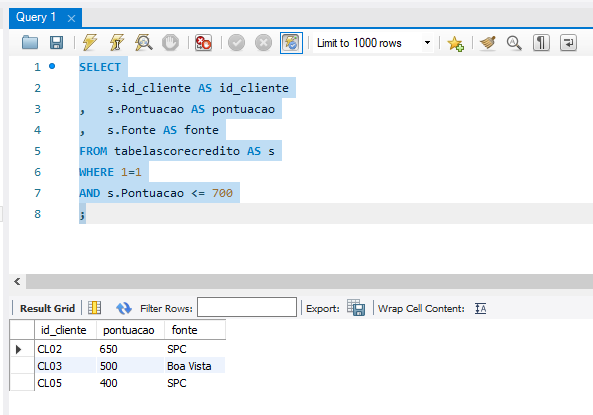Open a SQL script file folder icon
This screenshot has width=593, height=415.
(30, 43)
